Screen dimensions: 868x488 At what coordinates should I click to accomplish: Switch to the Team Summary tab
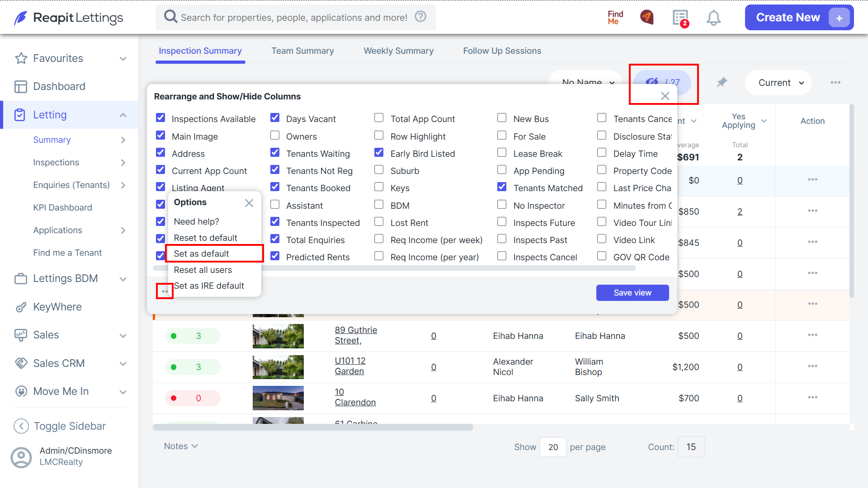(302, 51)
